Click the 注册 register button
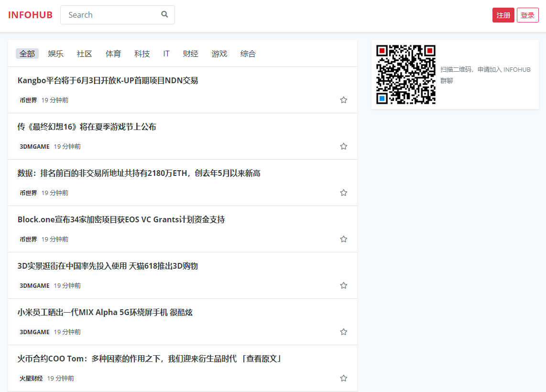Screen dimensions: 546x392 (x=503, y=15)
